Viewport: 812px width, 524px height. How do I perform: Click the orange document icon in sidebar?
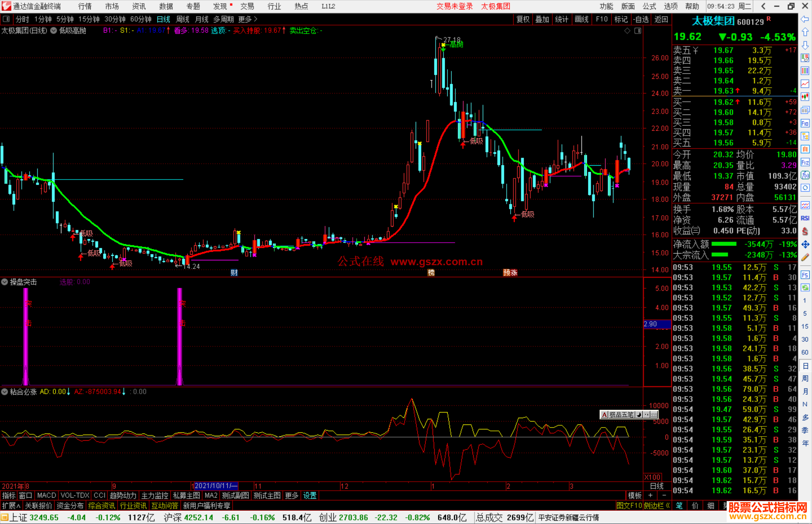[x=805, y=149]
